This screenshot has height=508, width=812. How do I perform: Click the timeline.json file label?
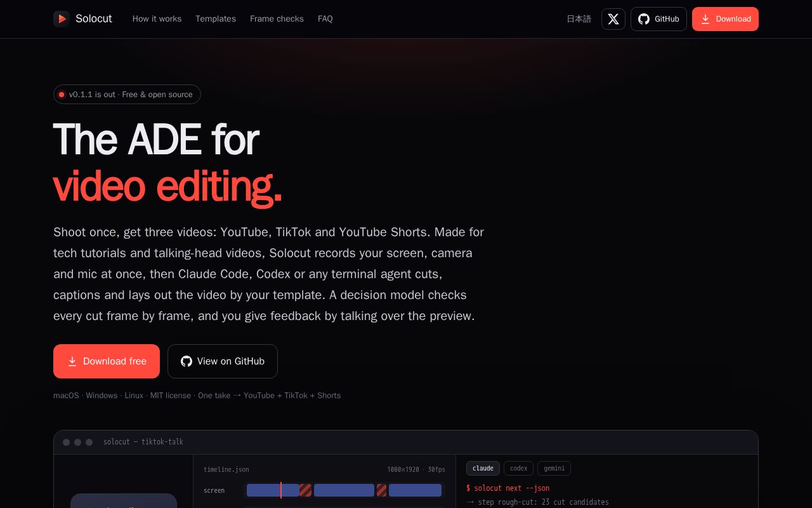226,470
